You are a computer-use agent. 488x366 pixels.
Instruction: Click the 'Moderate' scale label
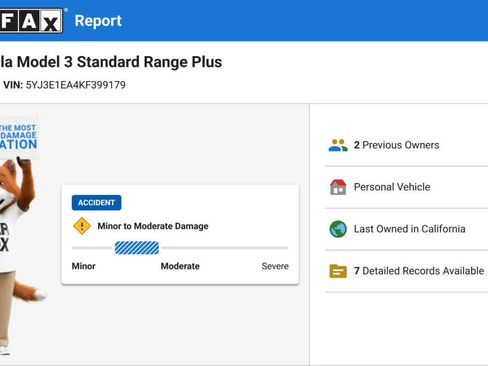coord(180,266)
